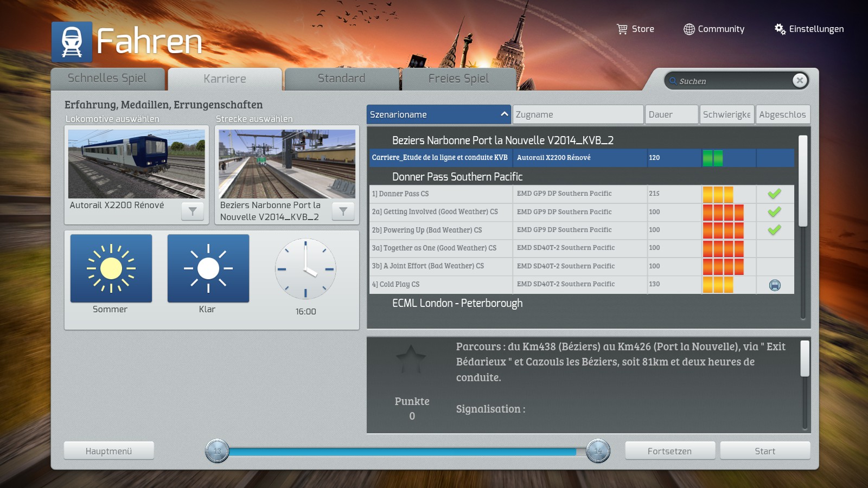Click checkmark for Powering Up scenario

(774, 230)
